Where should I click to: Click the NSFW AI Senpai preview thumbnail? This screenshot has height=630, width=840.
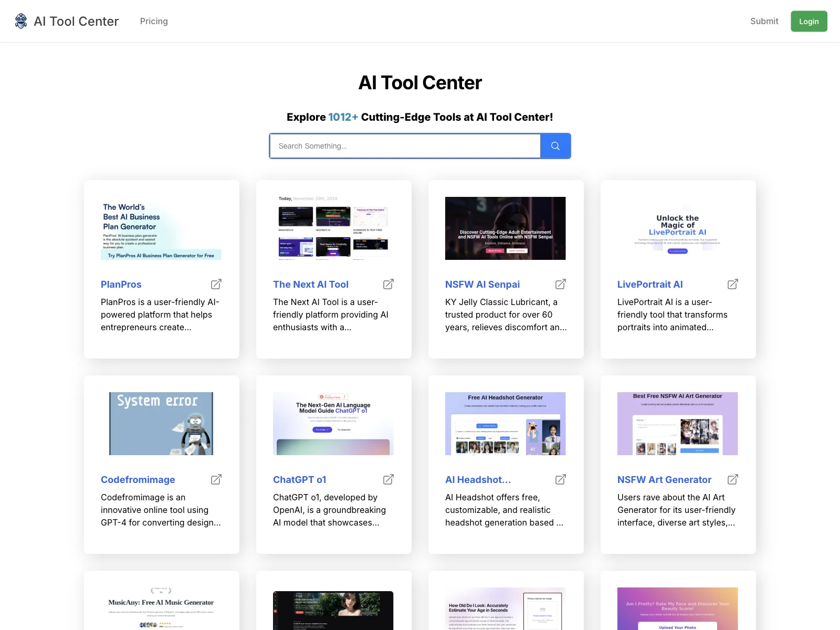(x=506, y=228)
